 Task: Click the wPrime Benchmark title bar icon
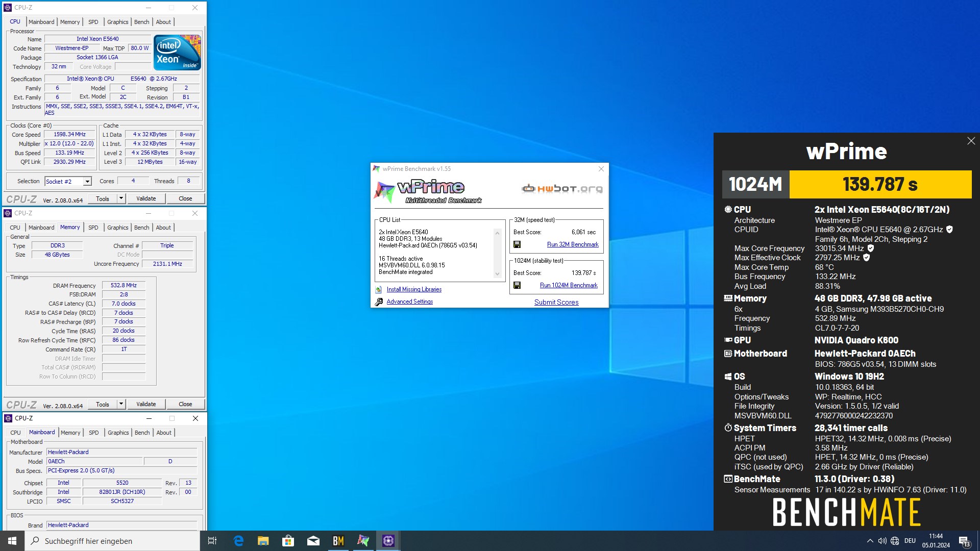click(x=376, y=168)
